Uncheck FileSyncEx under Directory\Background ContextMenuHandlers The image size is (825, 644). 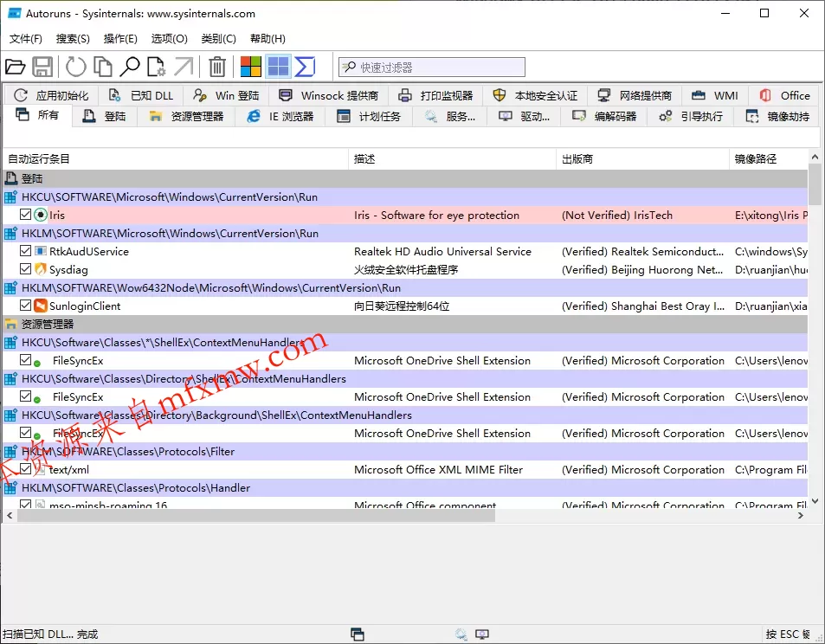tap(25, 433)
